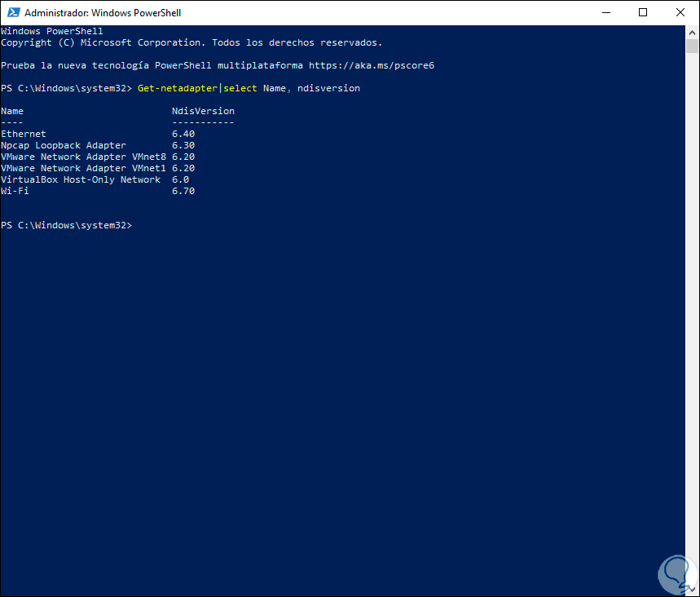700x597 pixels.
Task: Click 'VirtualBox Host-Only Network' row name
Action: [x=81, y=179]
